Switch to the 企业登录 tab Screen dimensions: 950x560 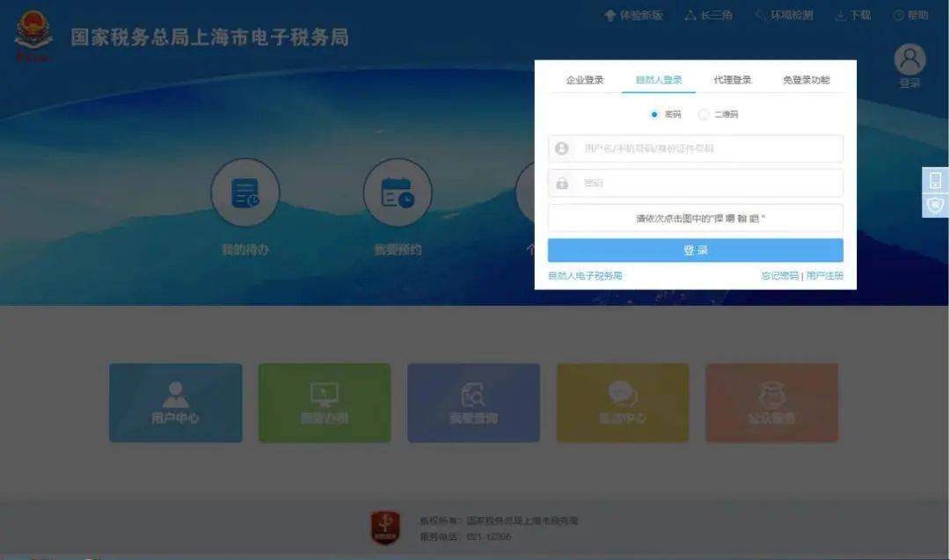(x=585, y=80)
